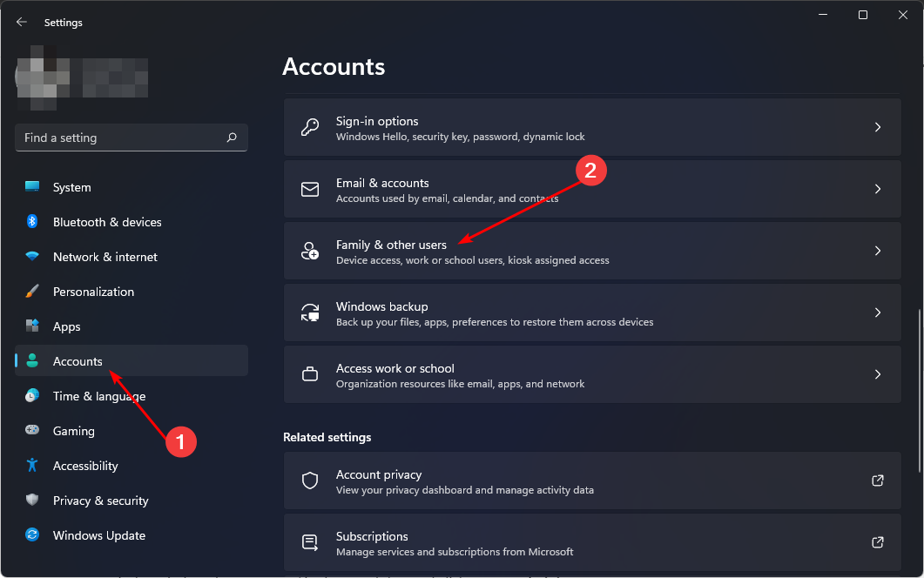Image resolution: width=924 pixels, height=578 pixels.
Task: Click the Windows Update sync icon
Action: [32, 535]
